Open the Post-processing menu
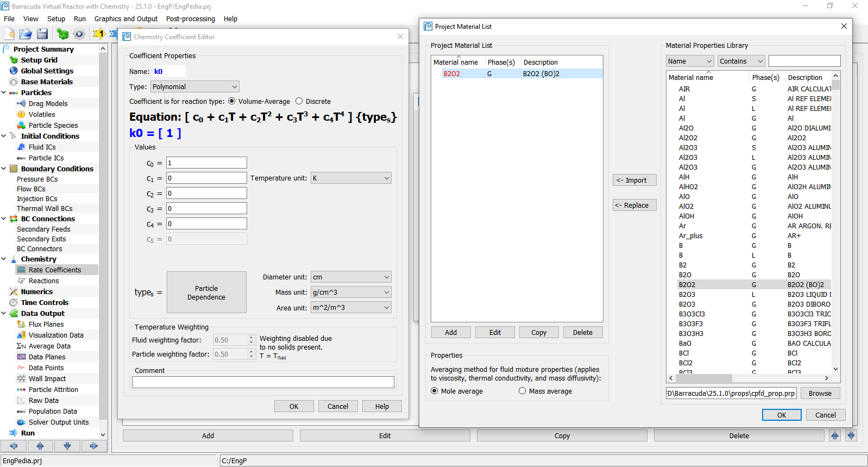This screenshot has width=868, height=467. (x=190, y=18)
